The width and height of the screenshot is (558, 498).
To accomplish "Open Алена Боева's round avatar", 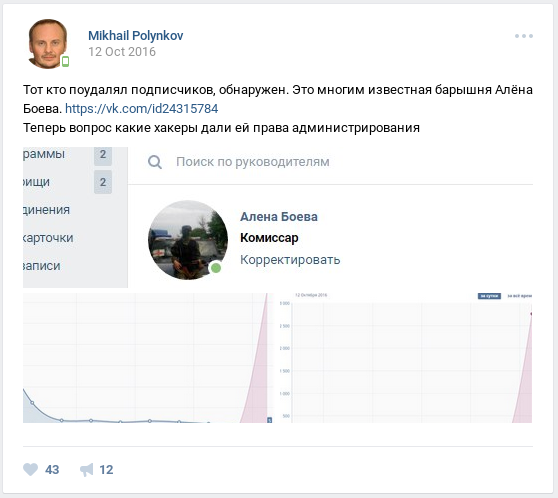I will coord(188,240).
